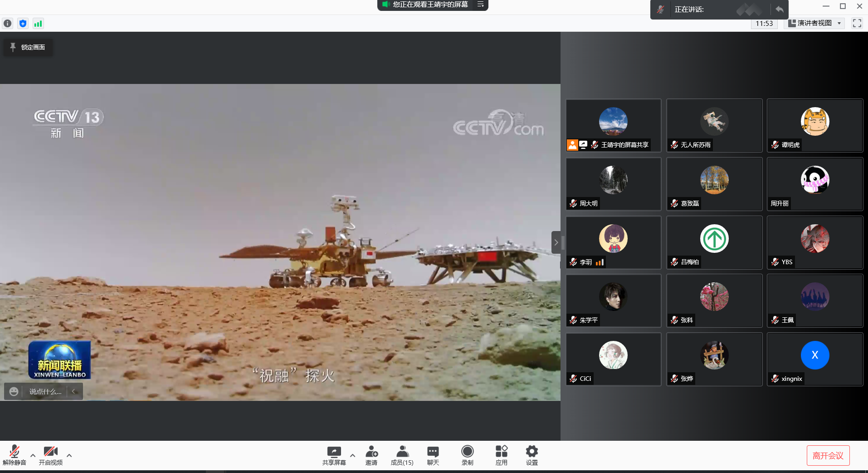Screen dimensions: 868x473
Task: Start recording the meeting
Action: [467, 455]
